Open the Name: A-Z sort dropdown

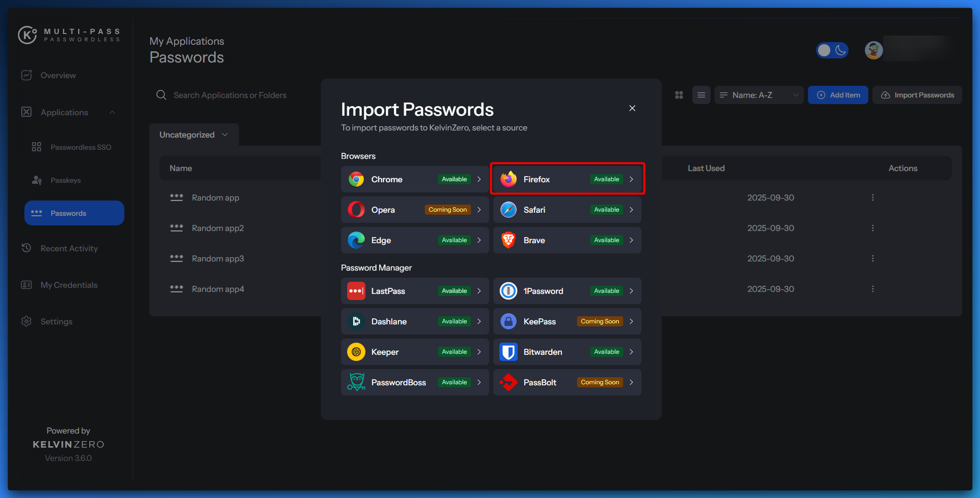pos(759,95)
